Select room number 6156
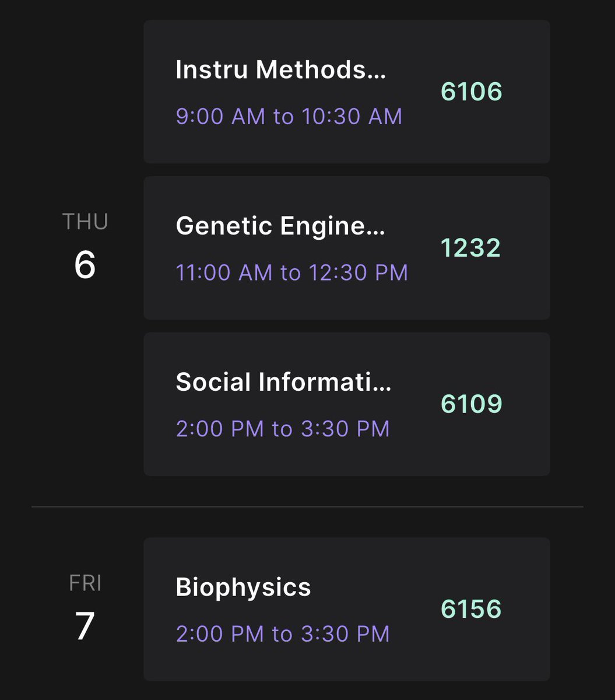Image resolution: width=615 pixels, height=700 pixels. tap(471, 609)
